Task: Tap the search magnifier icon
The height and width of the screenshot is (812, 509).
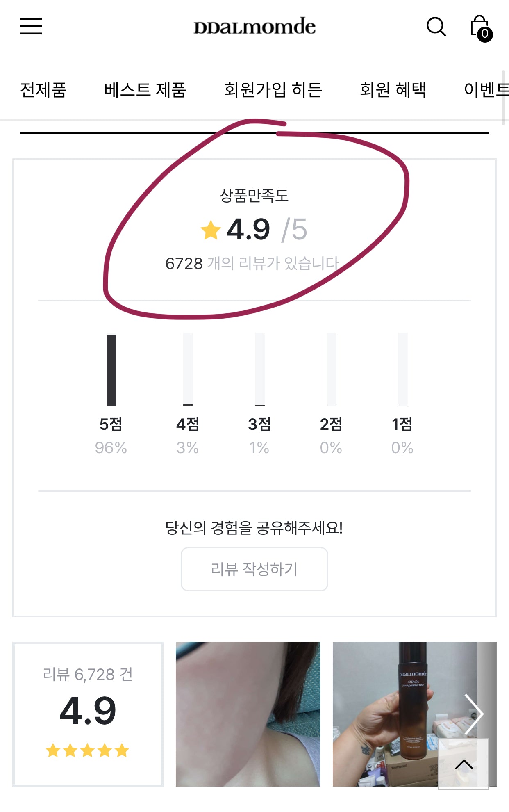Action: [436, 27]
